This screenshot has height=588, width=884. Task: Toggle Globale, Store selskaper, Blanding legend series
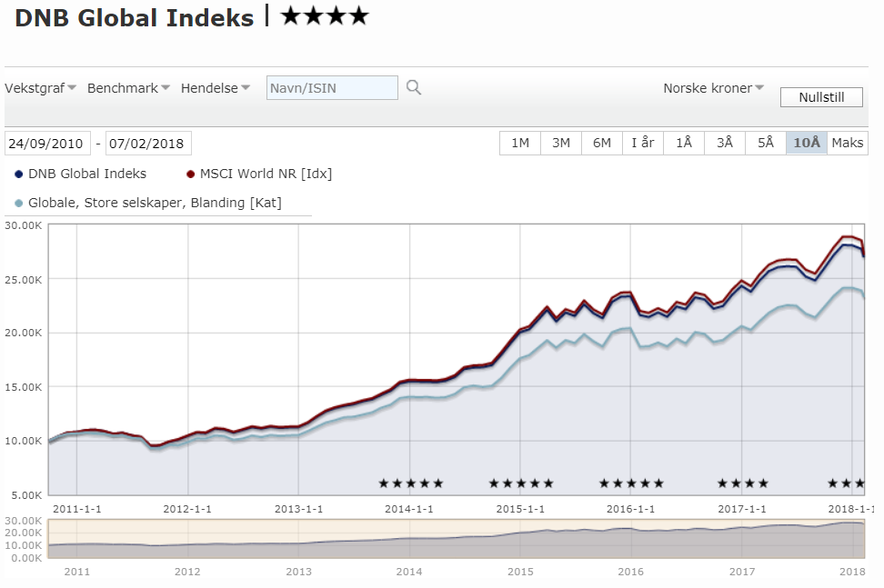coord(147,203)
